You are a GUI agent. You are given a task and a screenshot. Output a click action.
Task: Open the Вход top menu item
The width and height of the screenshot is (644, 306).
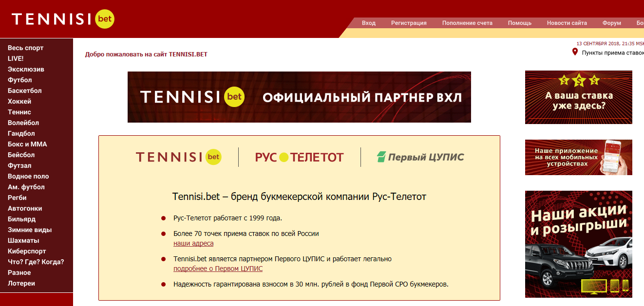click(369, 23)
